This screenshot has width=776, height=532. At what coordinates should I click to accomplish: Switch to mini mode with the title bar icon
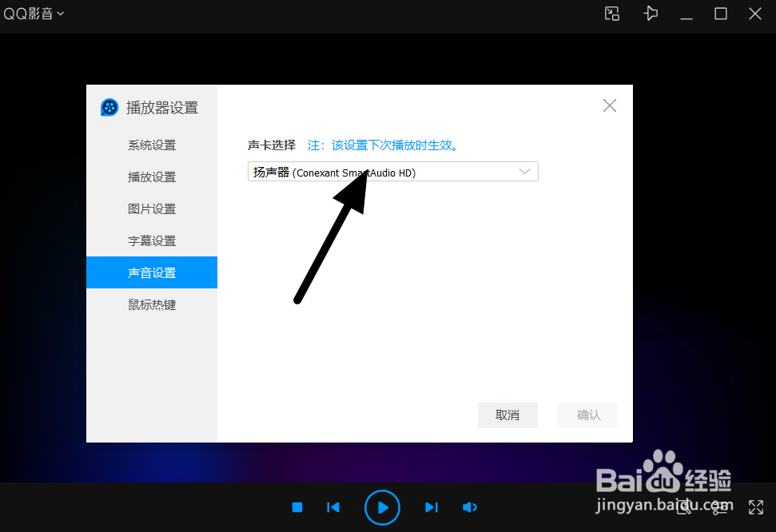point(611,14)
